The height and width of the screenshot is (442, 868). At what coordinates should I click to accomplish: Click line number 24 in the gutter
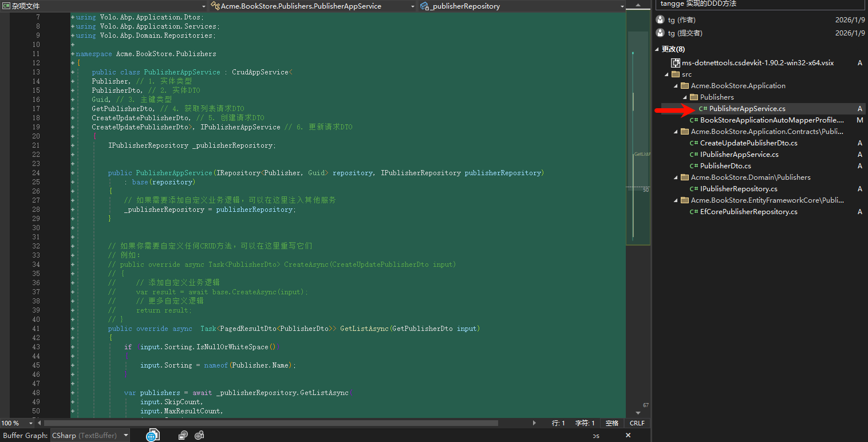tap(36, 173)
